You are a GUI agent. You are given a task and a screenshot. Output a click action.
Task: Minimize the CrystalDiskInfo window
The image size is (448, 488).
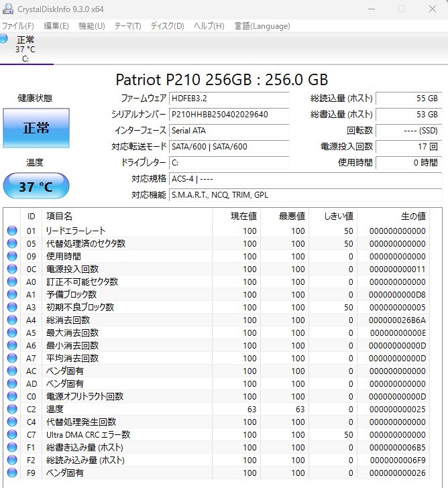click(x=372, y=9)
